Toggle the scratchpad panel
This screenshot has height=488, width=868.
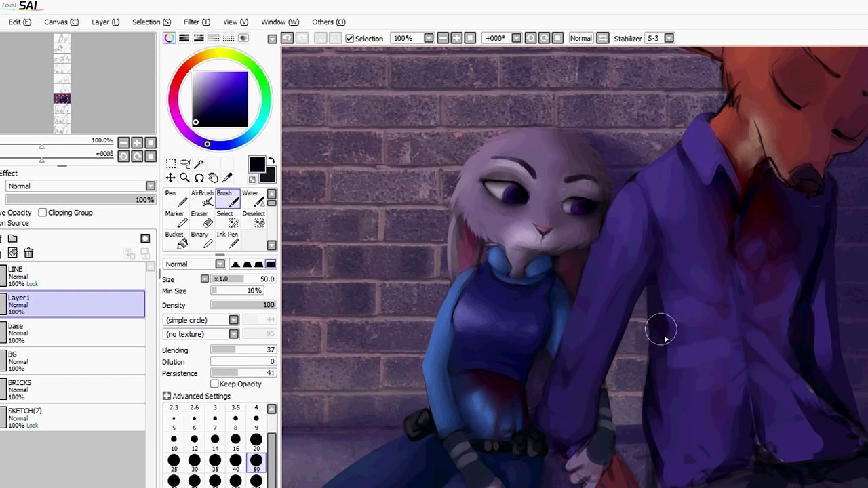pos(243,38)
